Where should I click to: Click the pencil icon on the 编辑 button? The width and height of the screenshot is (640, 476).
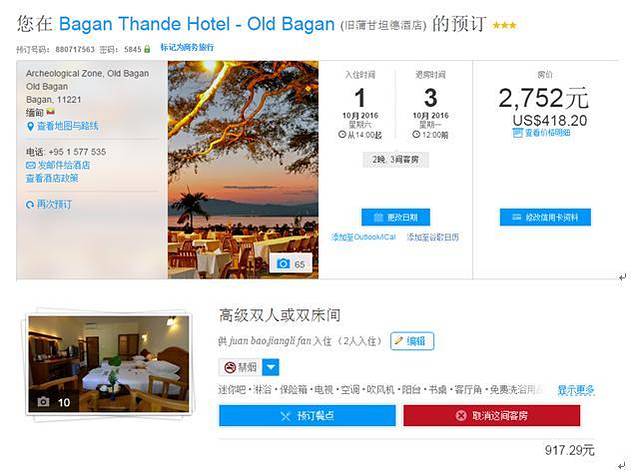coord(398,341)
